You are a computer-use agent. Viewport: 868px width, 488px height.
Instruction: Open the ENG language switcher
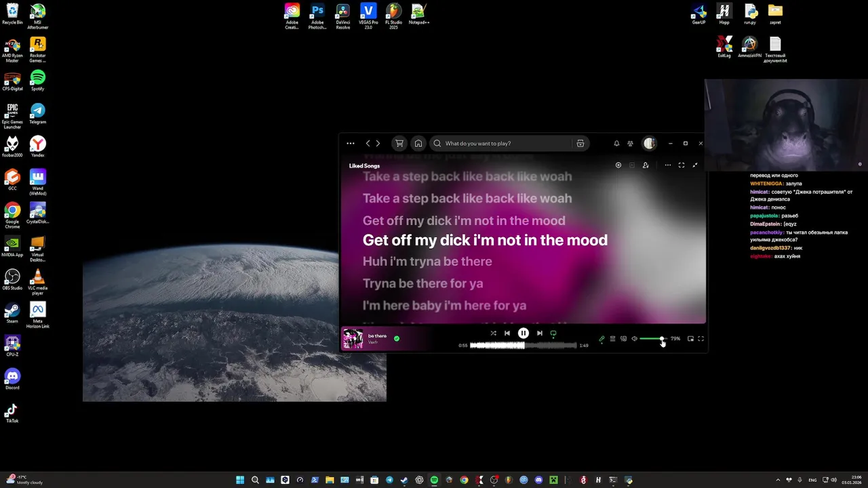(812, 480)
